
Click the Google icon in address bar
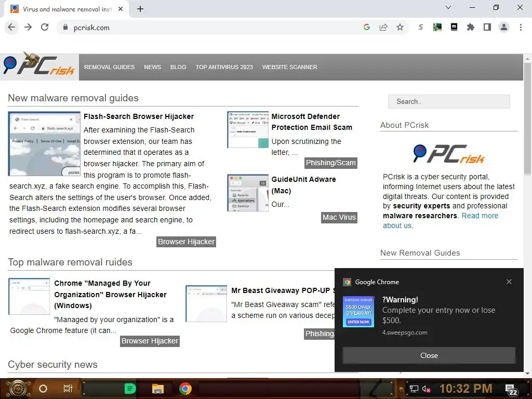click(366, 27)
